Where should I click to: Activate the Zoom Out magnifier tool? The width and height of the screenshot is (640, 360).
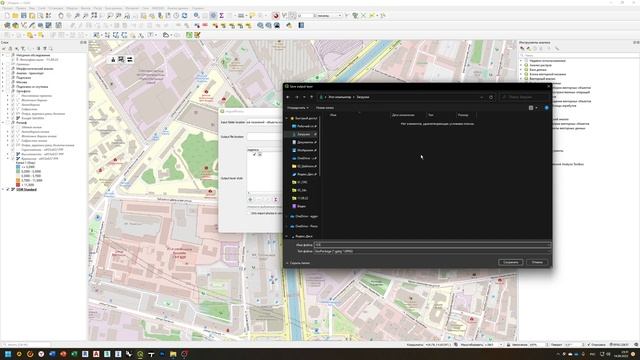pyautogui.click(x=85, y=16)
